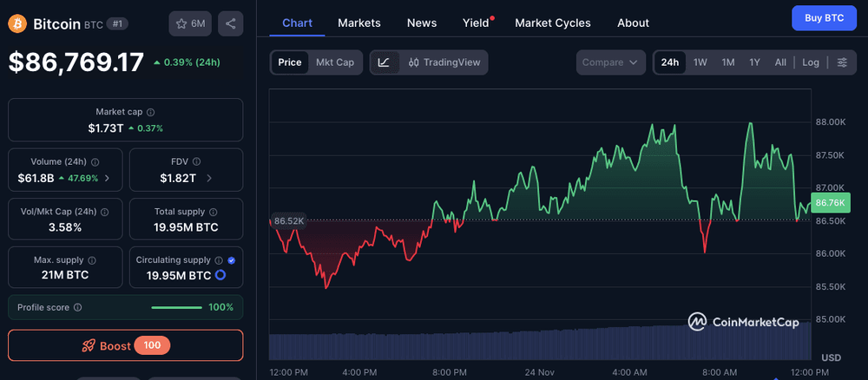This screenshot has height=380, width=868.
Task: Enable Log scale on chart
Action: (x=810, y=62)
